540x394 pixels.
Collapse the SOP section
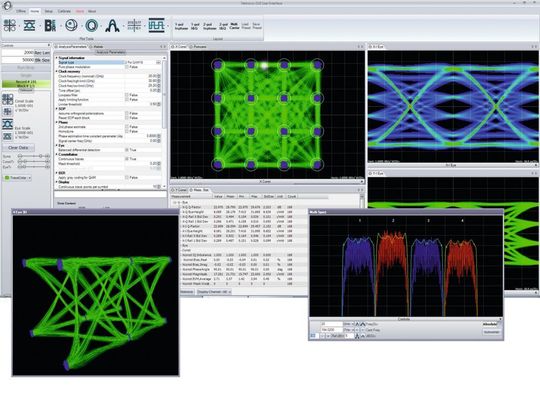pos(57,108)
